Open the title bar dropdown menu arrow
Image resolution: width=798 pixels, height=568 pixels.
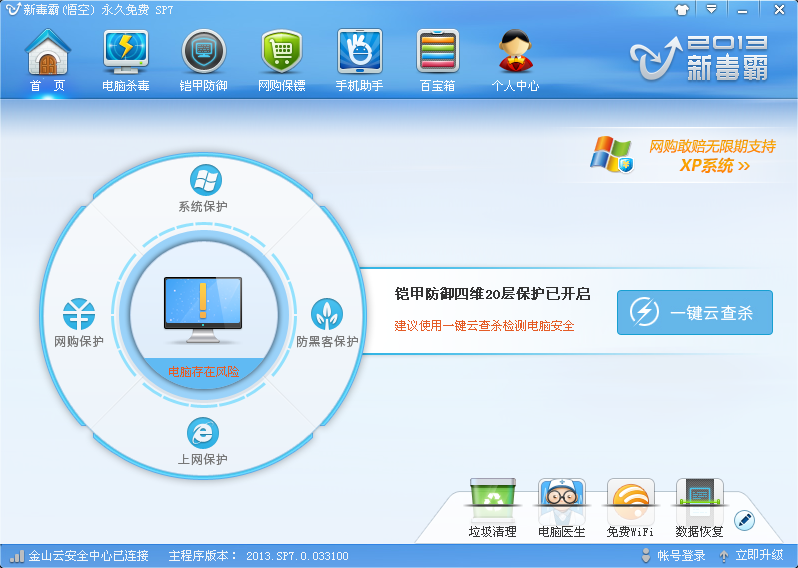pos(711,9)
